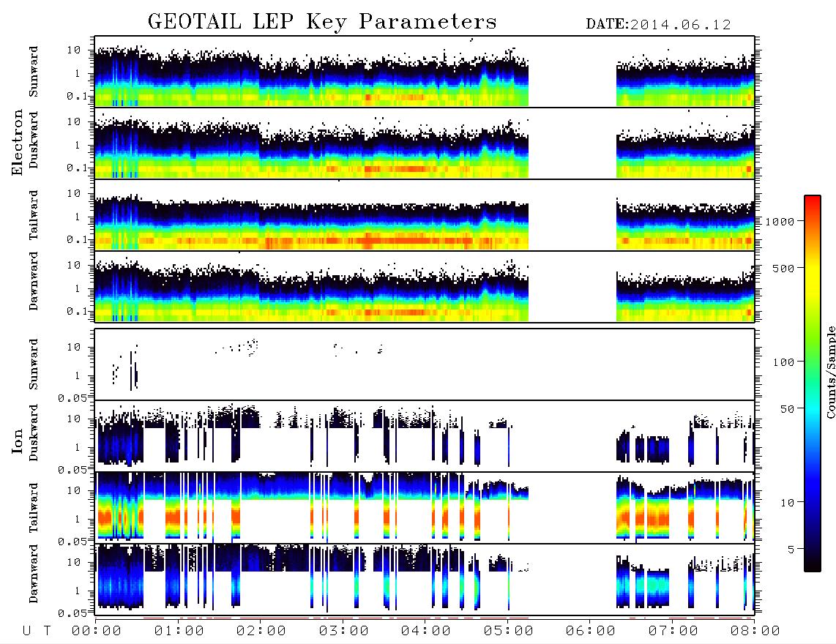Viewport: 836px width, 644px height.
Task: Pick the Ion "Dawnward" panel label
Action: (x=34, y=574)
